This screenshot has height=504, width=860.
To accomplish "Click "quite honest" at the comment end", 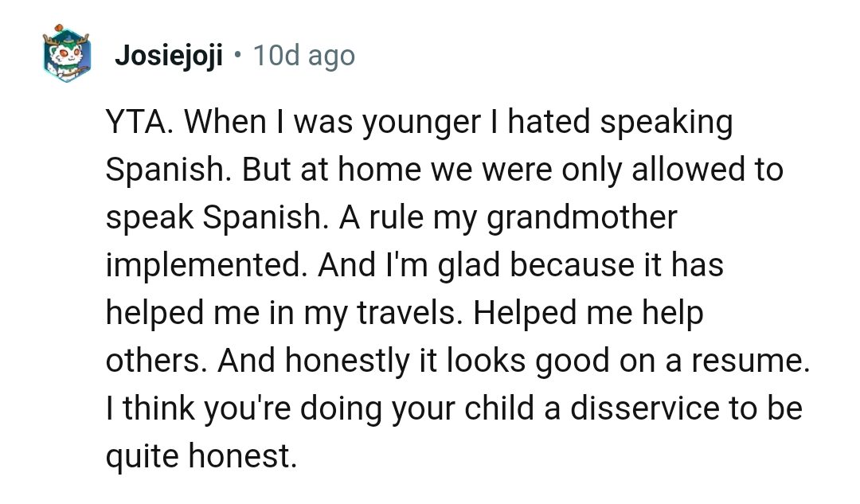I will (200, 457).
